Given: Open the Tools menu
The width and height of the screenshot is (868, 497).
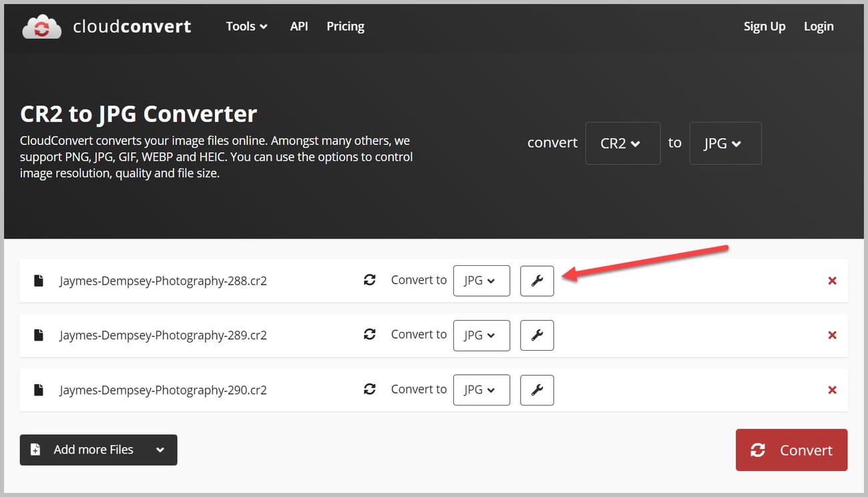Looking at the screenshot, I should click(x=246, y=27).
